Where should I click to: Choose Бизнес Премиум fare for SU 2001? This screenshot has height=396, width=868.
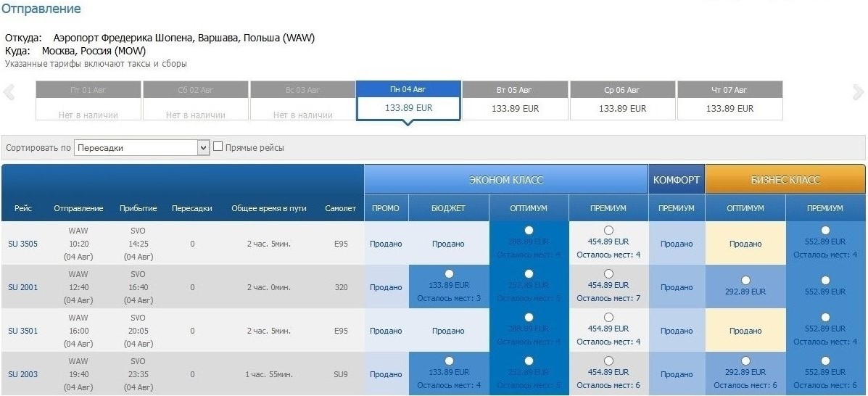tap(825, 280)
